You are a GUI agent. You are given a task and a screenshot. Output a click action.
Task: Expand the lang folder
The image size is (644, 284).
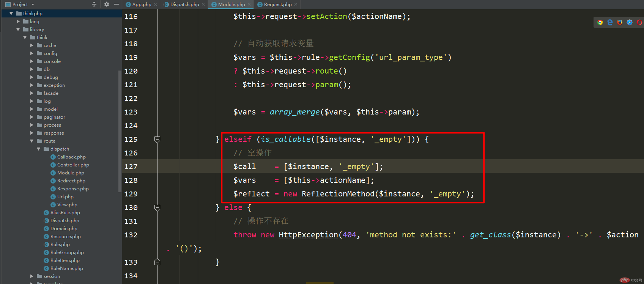(18, 21)
